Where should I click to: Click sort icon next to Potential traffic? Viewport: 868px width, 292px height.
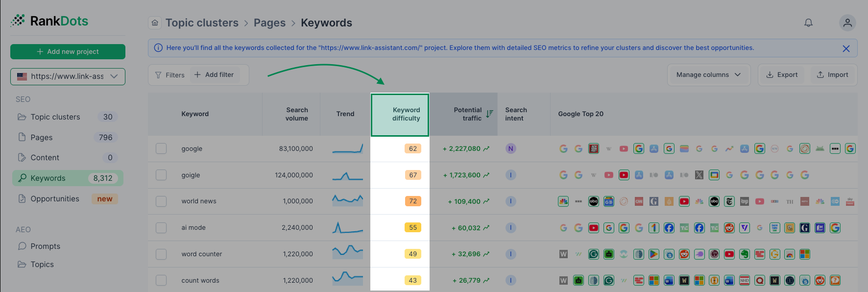pos(489,114)
